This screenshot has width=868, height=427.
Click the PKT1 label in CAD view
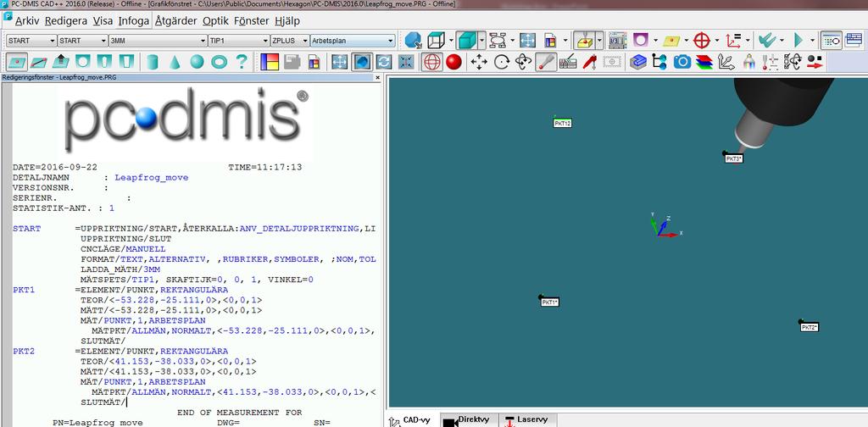(549, 302)
